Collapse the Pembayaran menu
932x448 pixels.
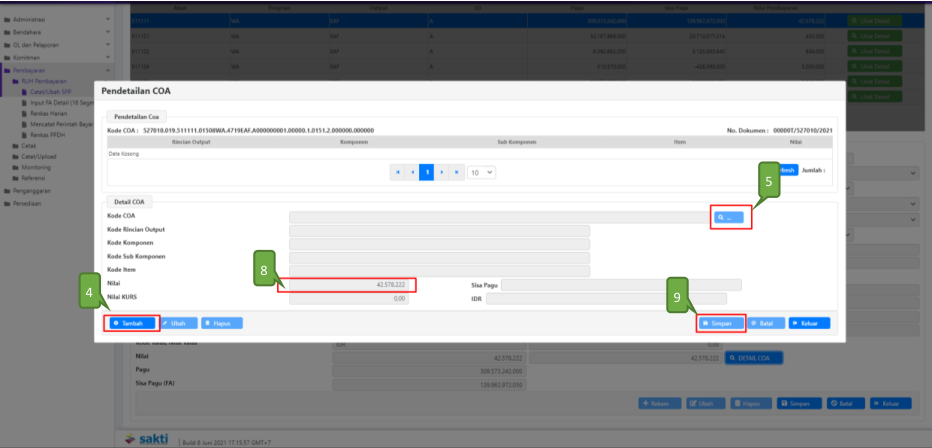[x=28, y=71]
